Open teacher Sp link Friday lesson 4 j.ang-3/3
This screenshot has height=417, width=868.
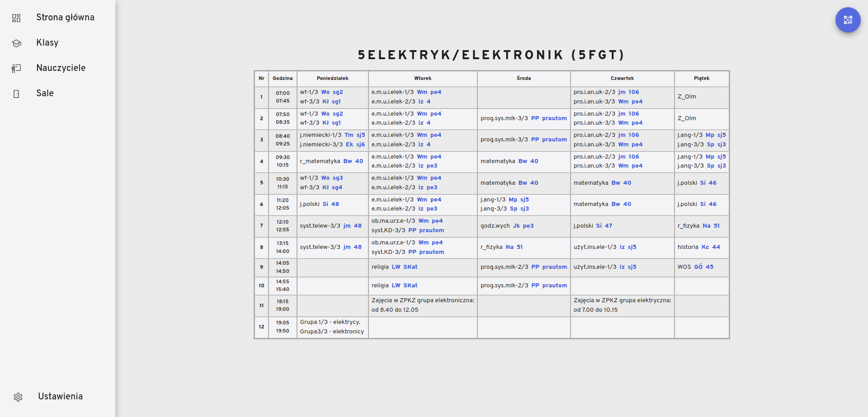click(711, 166)
